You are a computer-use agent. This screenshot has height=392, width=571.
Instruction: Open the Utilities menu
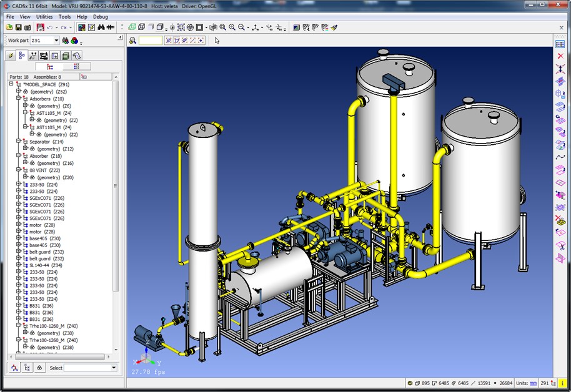44,17
